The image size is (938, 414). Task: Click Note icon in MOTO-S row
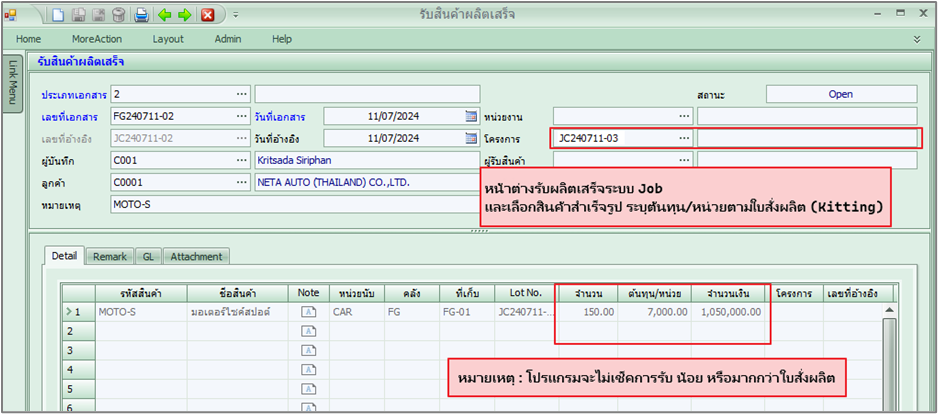(308, 312)
